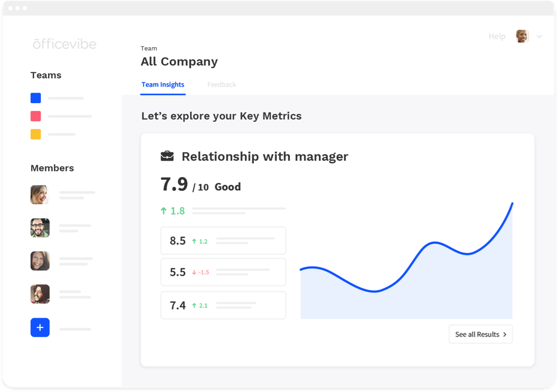Click the Good rating label
The width and height of the screenshot is (558, 392).
(228, 187)
